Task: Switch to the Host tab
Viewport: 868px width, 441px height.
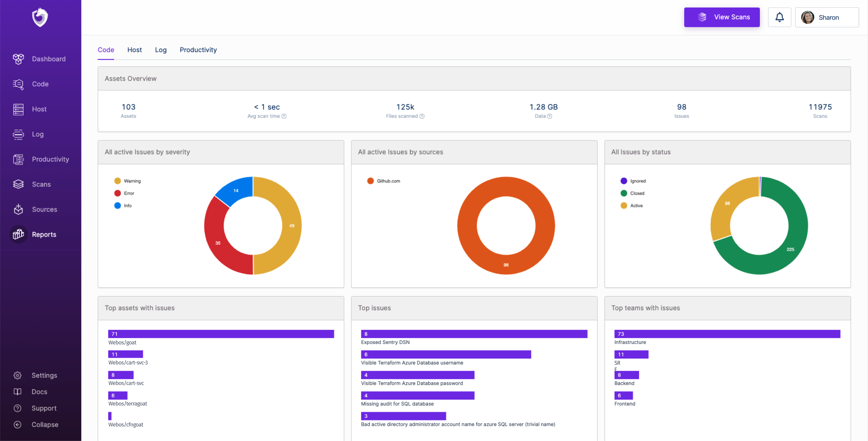Action: 134,50
